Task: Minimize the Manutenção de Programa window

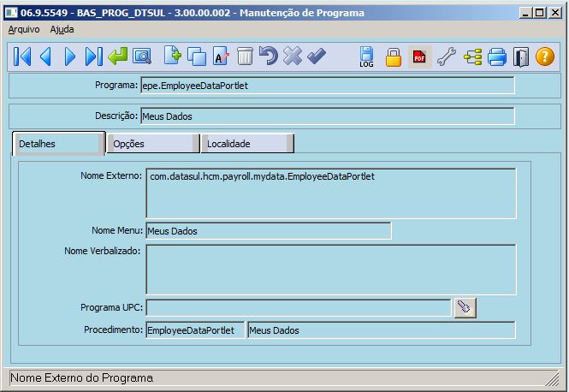Action: [x=525, y=13]
